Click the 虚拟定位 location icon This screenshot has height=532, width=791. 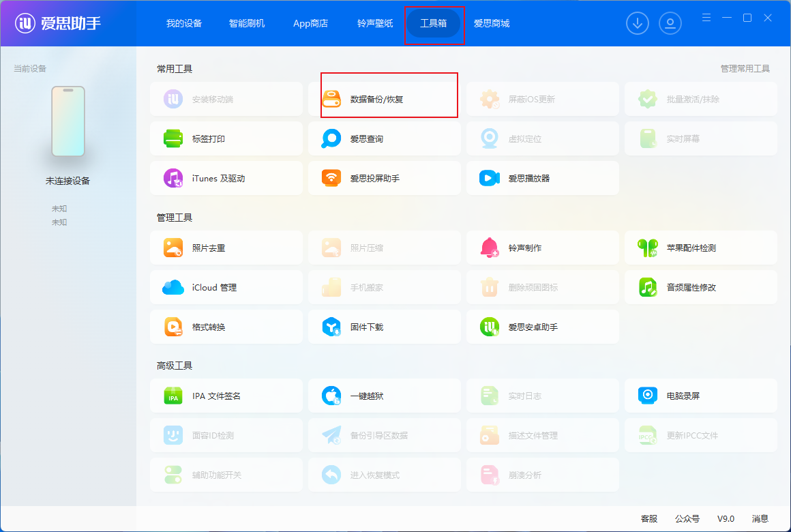pyautogui.click(x=490, y=138)
